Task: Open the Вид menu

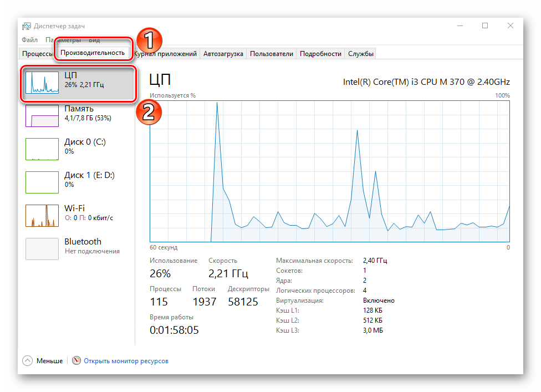Action: [x=94, y=40]
